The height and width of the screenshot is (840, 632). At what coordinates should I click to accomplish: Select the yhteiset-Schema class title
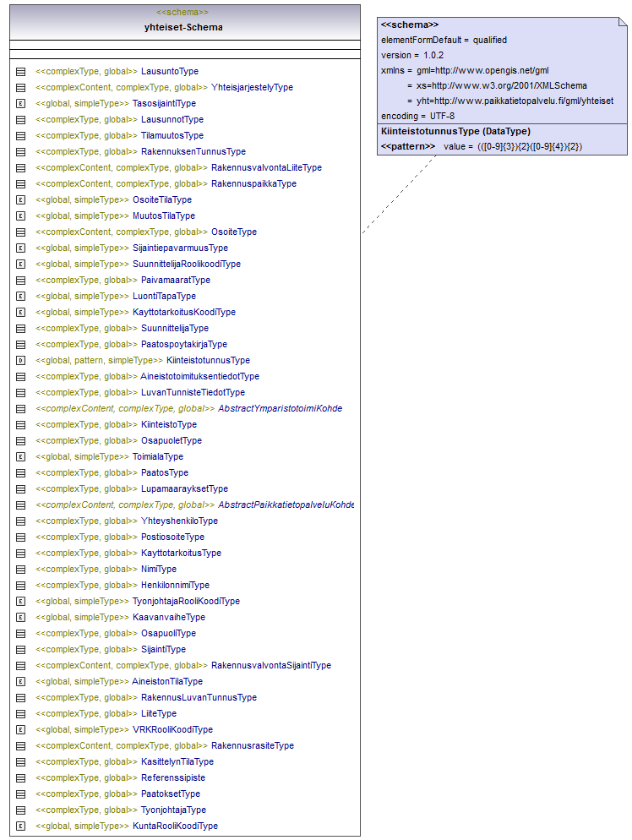tap(183, 27)
